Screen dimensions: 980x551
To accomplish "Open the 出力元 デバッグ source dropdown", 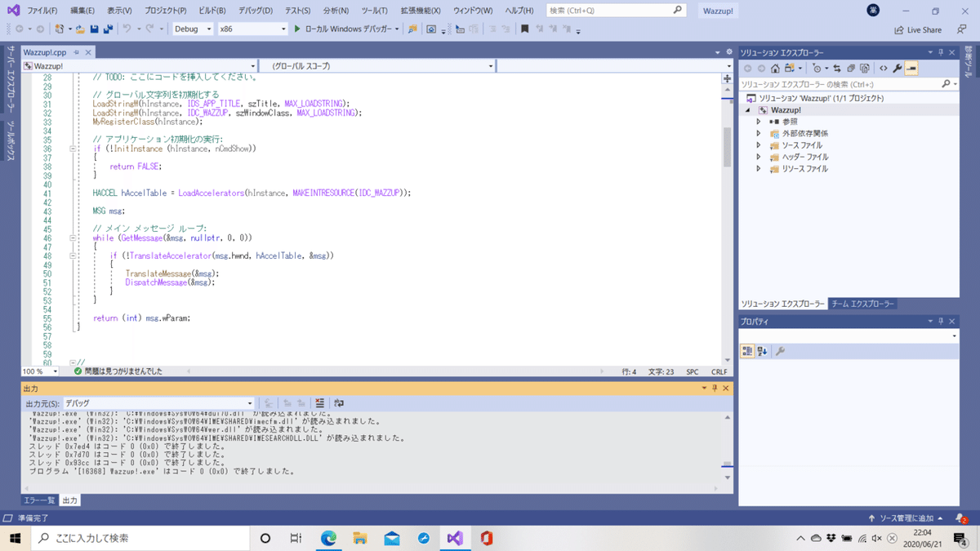I will (x=159, y=403).
